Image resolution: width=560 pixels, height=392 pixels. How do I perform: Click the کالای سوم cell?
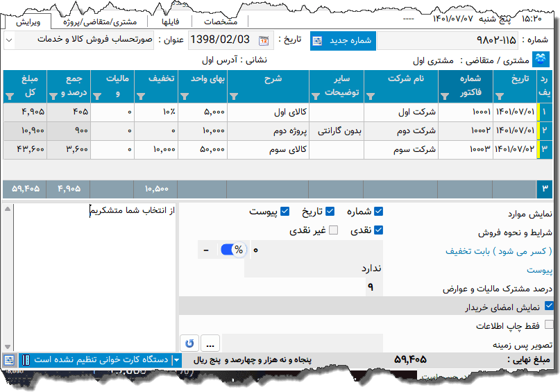tap(269, 150)
